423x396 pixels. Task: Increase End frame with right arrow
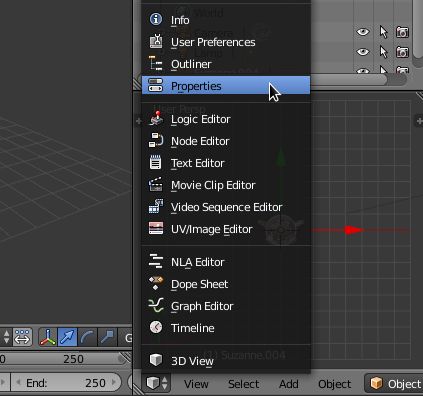114,382
